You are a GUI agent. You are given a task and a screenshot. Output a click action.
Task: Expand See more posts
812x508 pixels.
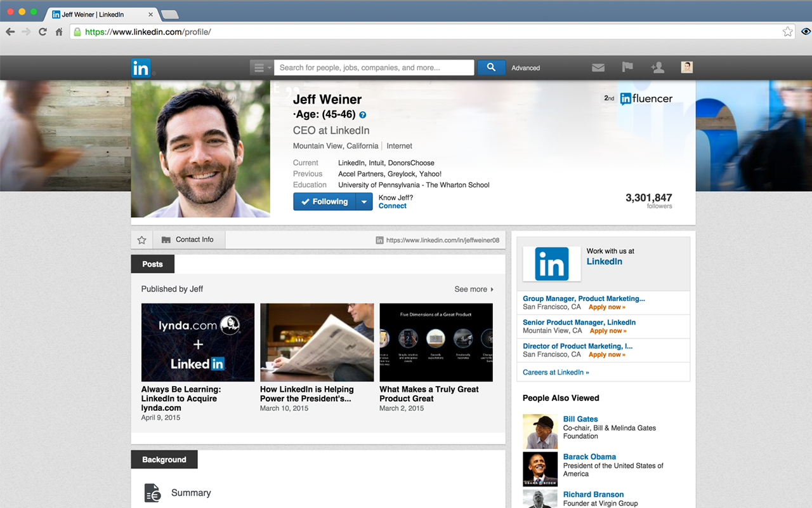tap(474, 289)
